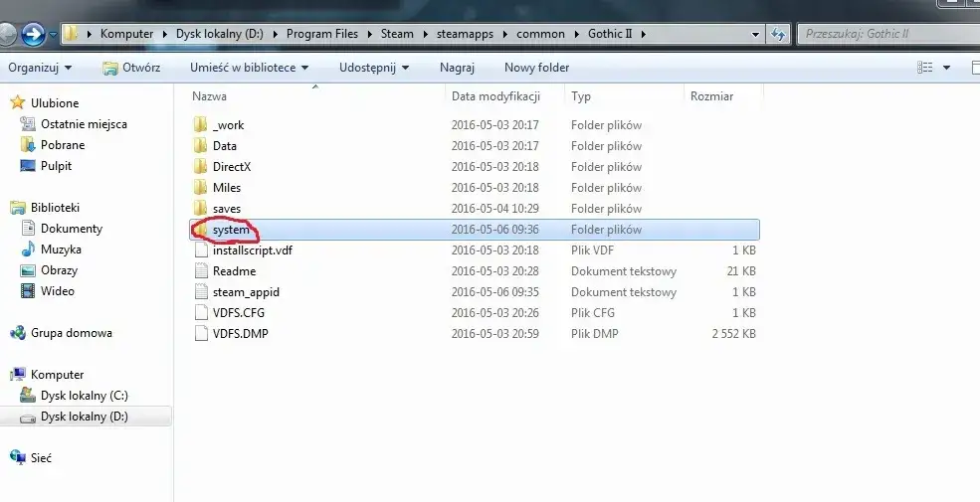Click the Dysk lokalny (D:) drive icon

[28, 418]
